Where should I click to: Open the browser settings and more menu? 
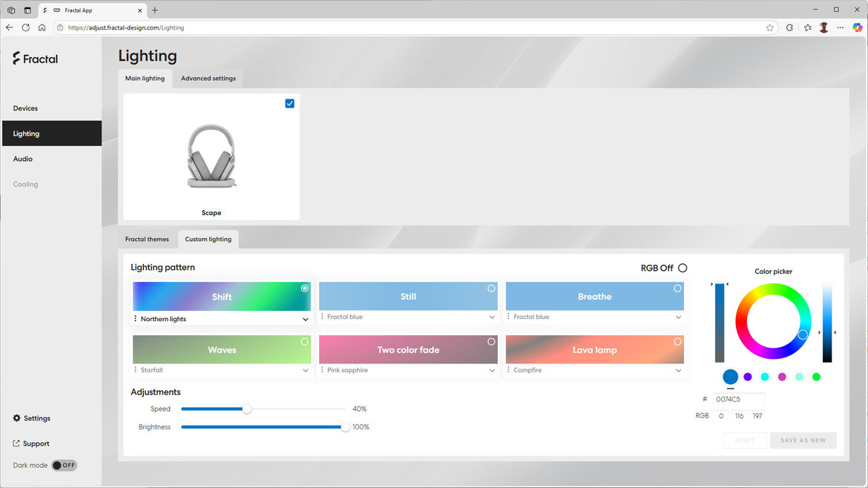pyautogui.click(x=841, y=27)
